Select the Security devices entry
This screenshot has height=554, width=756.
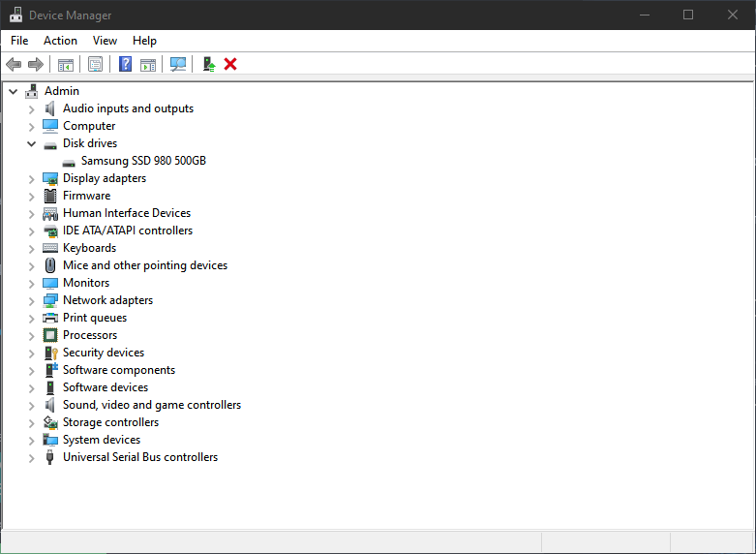[104, 353]
